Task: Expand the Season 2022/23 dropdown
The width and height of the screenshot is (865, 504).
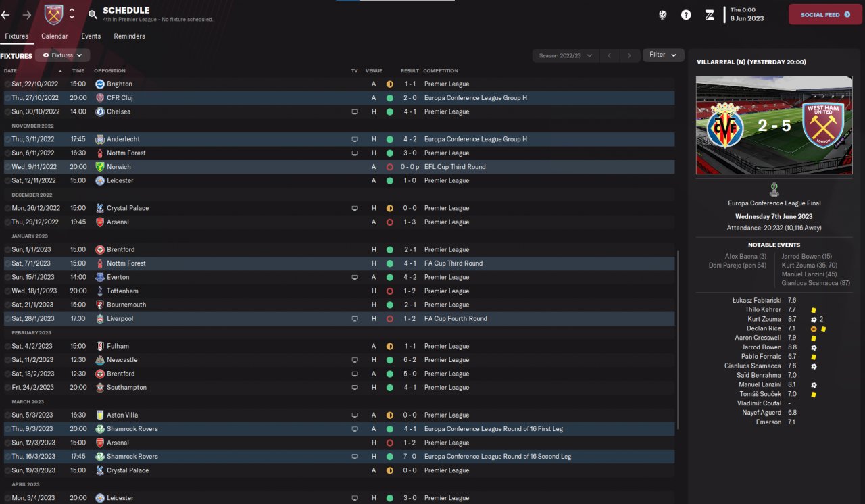Action: (565, 55)
